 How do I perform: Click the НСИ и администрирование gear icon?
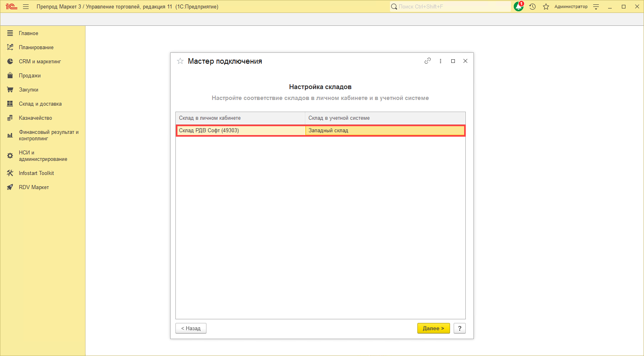click(10, 156)
